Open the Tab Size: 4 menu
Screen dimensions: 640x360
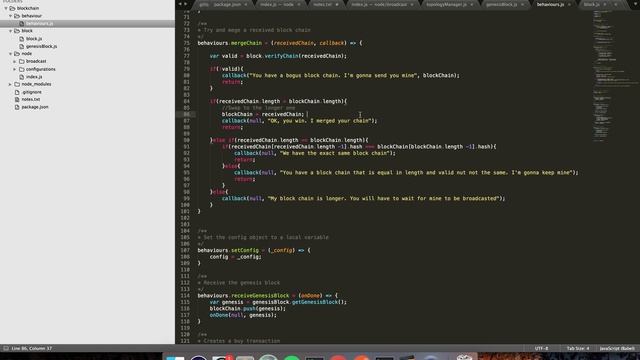578,349
